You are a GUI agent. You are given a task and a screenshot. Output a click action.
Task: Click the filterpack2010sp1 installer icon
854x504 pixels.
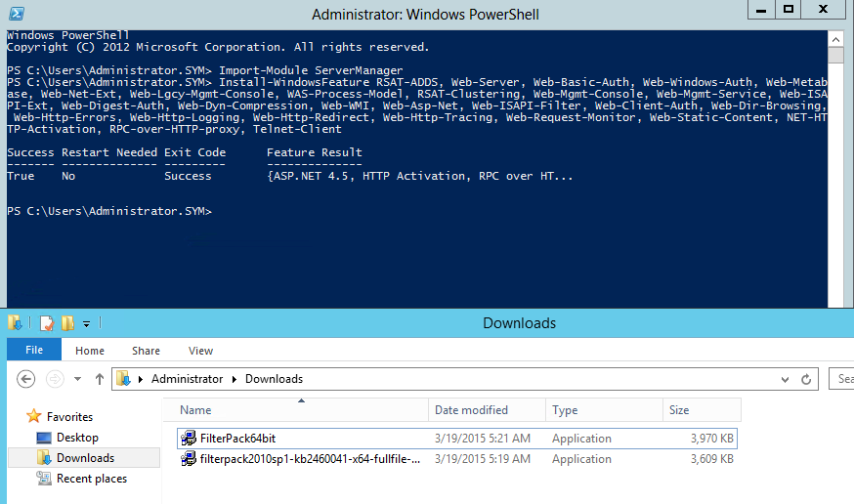click(189, 459)
